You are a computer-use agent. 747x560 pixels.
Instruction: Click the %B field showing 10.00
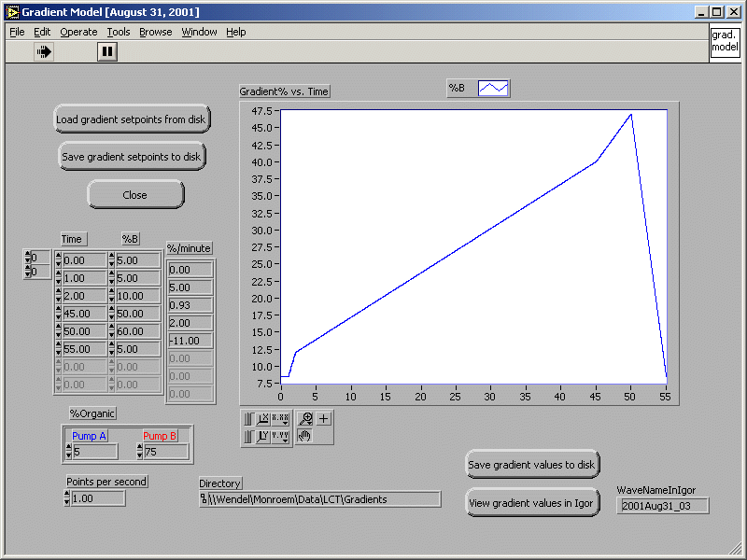point(138,296)
